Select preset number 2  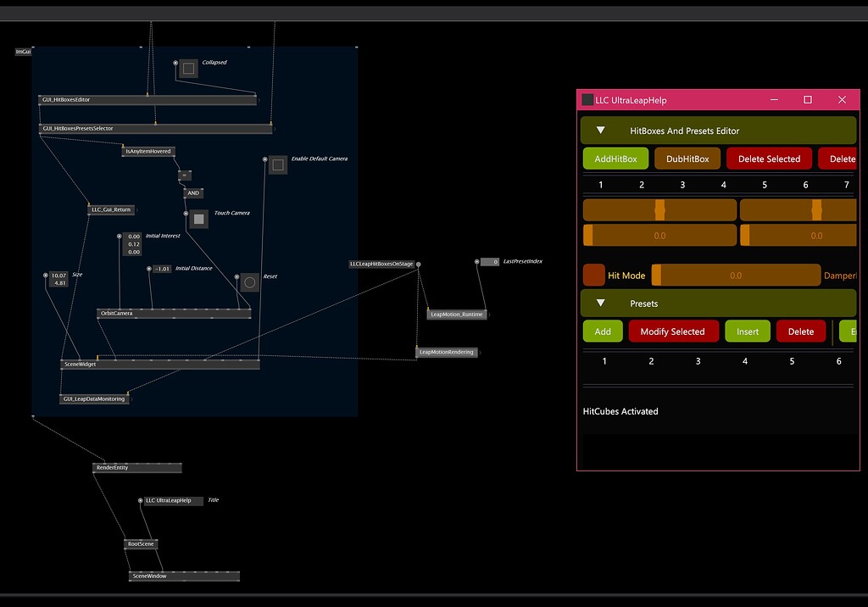[x=651, y=361]
